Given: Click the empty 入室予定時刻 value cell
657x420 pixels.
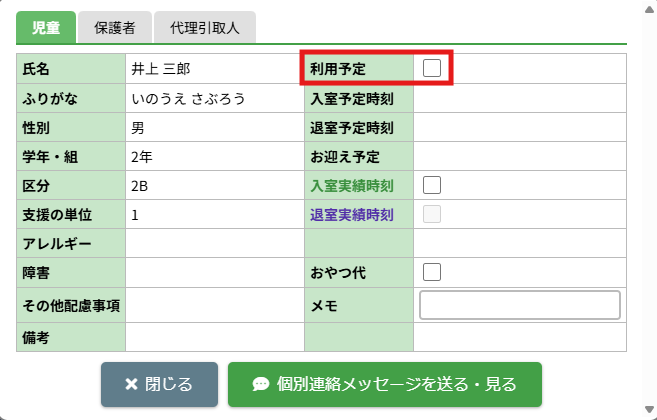Looking at the screenshot, I should pyautogui.click(x=520, y=99).
